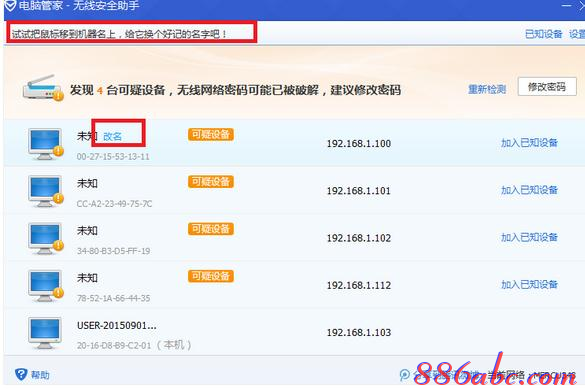Click the router warning icon

[42, 88]
